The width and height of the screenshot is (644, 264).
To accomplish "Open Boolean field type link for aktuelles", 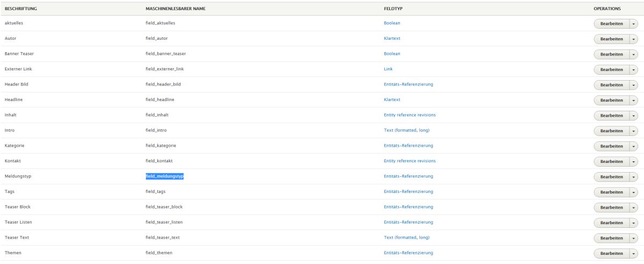I will [392, 23].
